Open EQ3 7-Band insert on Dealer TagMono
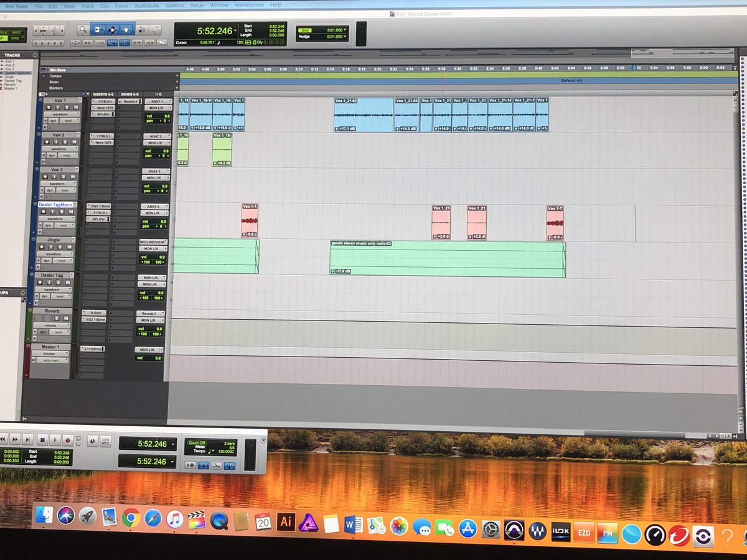This screenshot has width=747, height=560. (x=98, y=206)
